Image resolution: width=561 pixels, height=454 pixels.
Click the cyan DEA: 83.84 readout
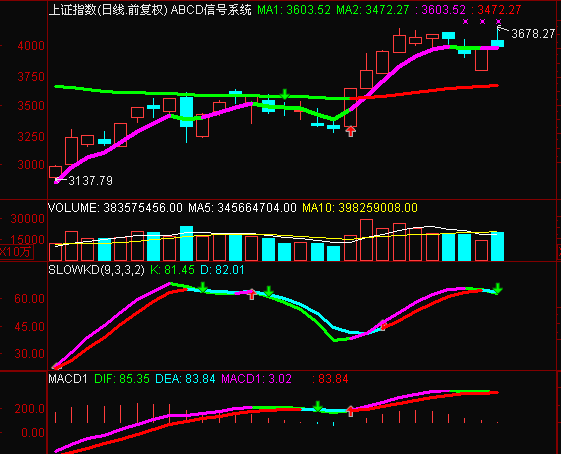pyautogui.click(x=185, y=379)
